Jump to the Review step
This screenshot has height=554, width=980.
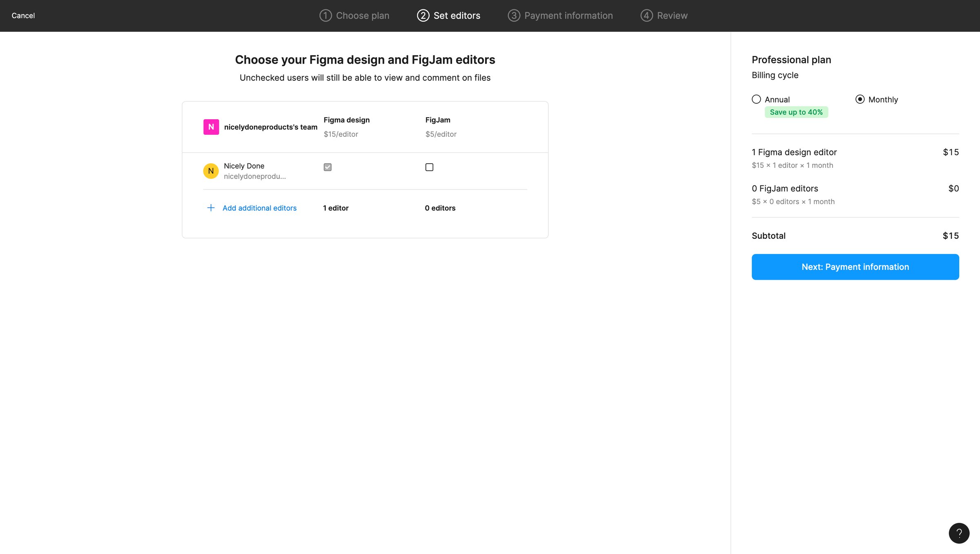click(664, 16)
